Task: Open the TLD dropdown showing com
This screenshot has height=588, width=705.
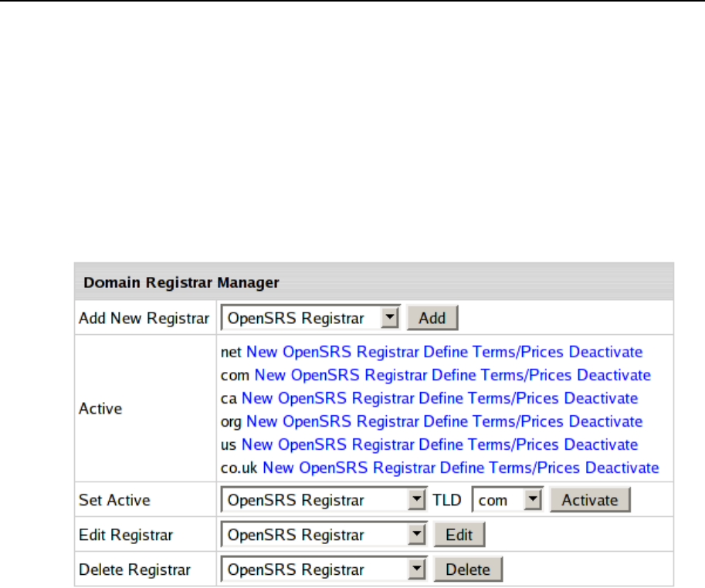Action: 507,500
